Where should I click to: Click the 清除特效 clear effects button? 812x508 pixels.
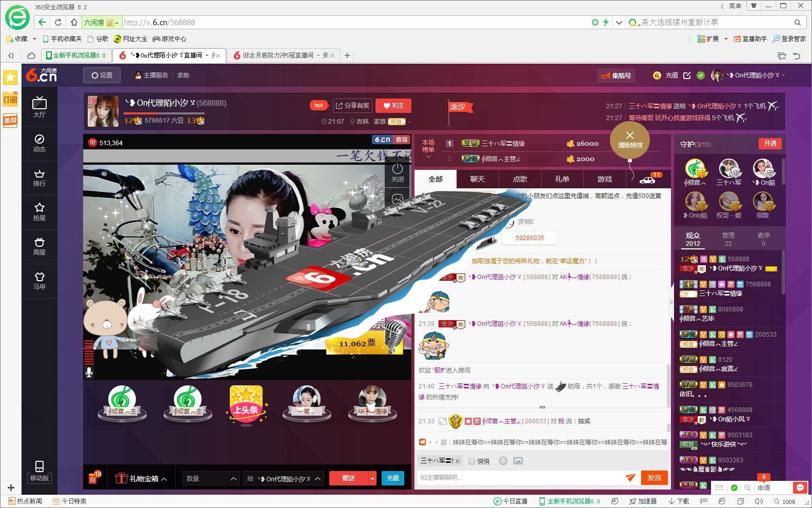pyautogui.click(x=630, y=140)
